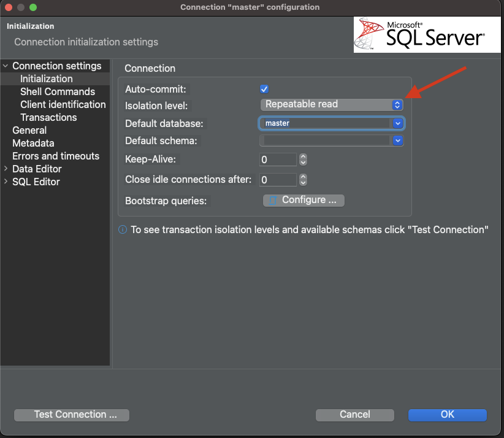Click the Test Connection button
The height and width of the screenshot is (438, 504).
click(71, 415)
